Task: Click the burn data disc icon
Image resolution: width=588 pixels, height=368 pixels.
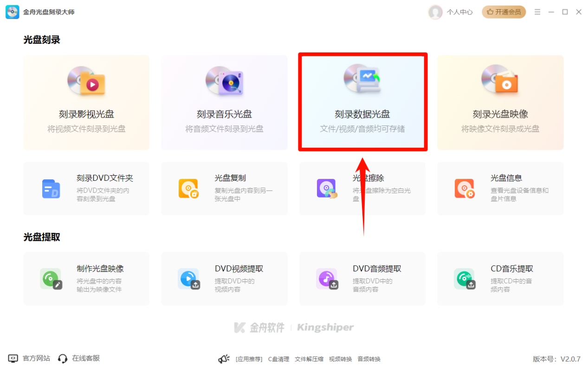Action: (x=362, y=79)
